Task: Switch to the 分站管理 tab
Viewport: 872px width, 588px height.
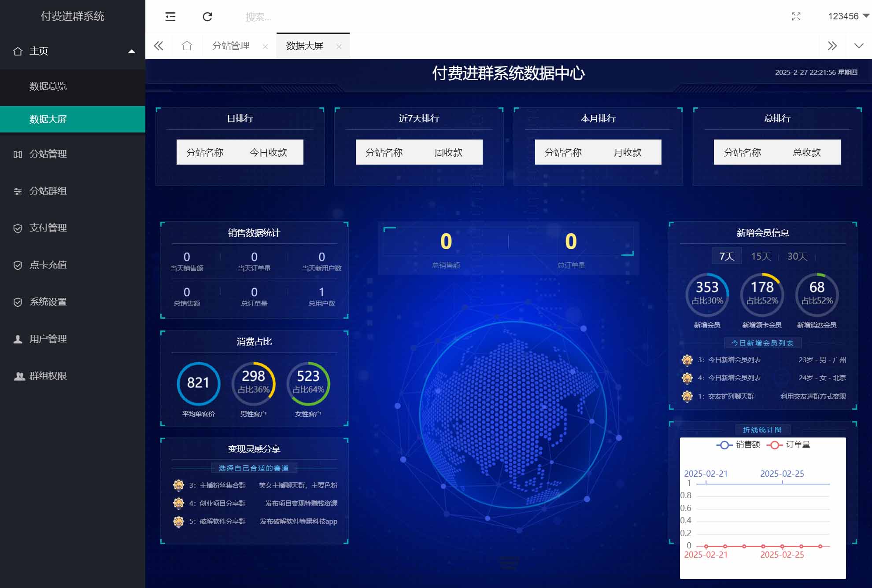Action: tap(230, 45)
